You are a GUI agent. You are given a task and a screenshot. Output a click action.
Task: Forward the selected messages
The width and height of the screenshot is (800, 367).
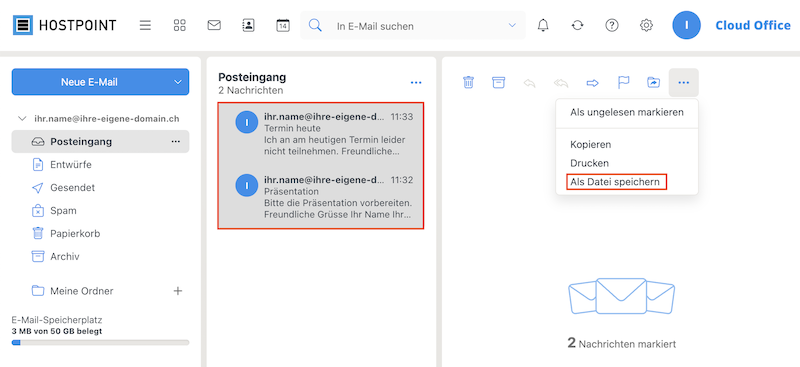592,83
